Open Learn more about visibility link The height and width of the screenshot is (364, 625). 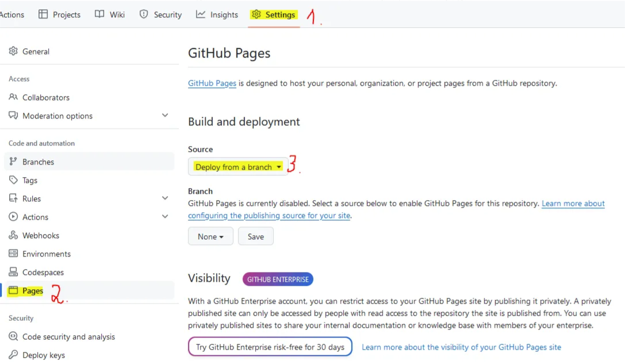point(461,347)
